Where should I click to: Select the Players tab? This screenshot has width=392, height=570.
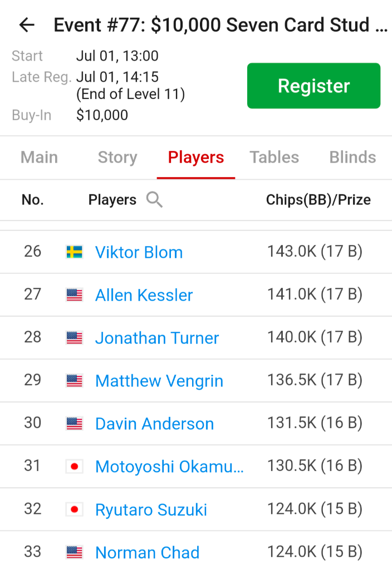tap(196, 158)
